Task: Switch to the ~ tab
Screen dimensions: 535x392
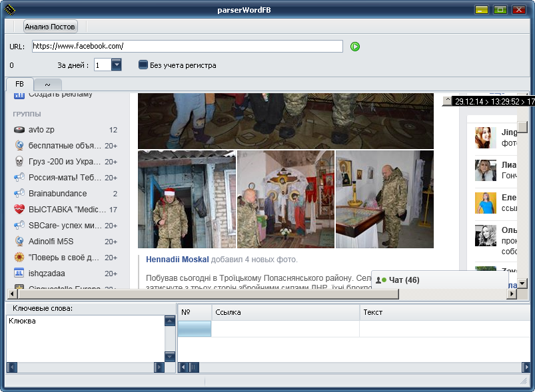Action: coord(47,85)
